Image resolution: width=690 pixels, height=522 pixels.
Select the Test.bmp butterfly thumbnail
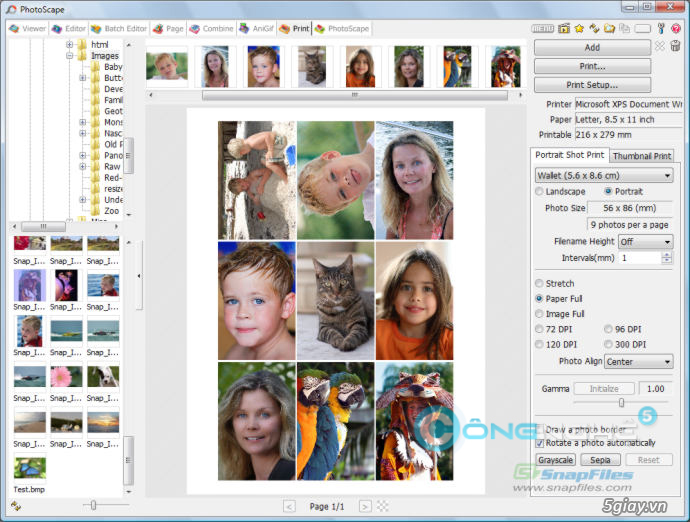click(x=30, y=469)
